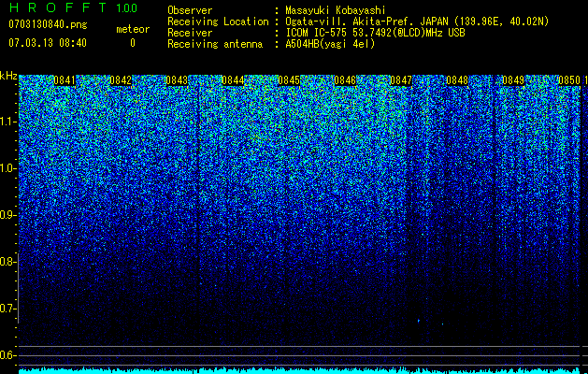
Task: Click the 0846 time marker
Action: (x=345, y=80)
